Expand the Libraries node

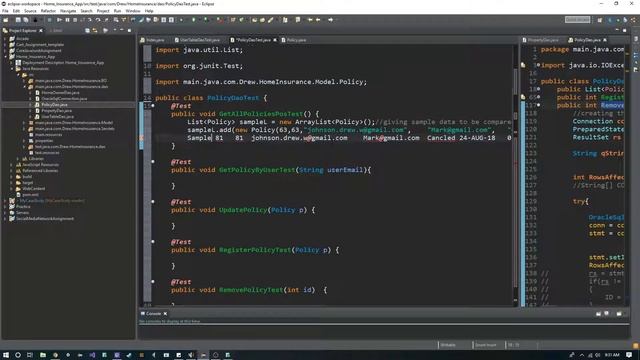click(18, 158)
